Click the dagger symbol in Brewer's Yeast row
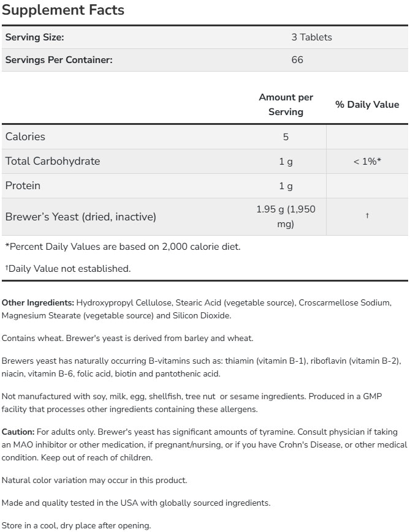 click(367, 216)
